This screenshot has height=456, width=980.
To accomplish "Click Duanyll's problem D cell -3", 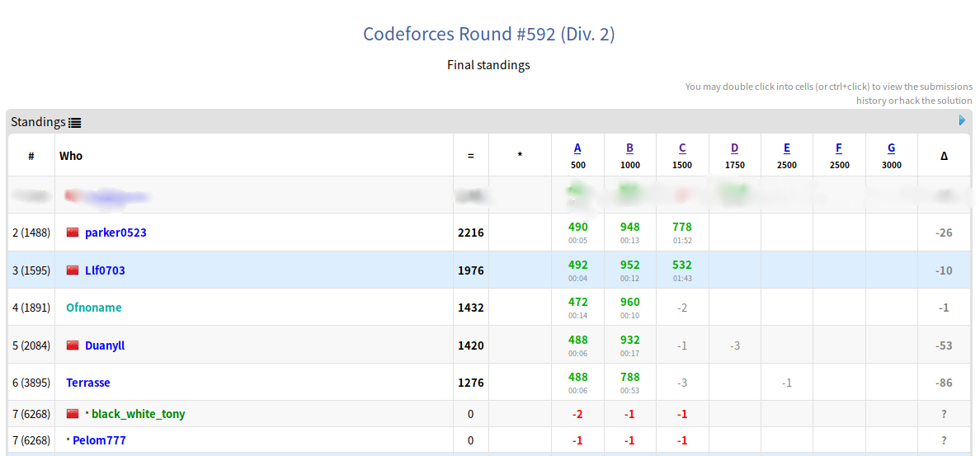I will 735,346.
